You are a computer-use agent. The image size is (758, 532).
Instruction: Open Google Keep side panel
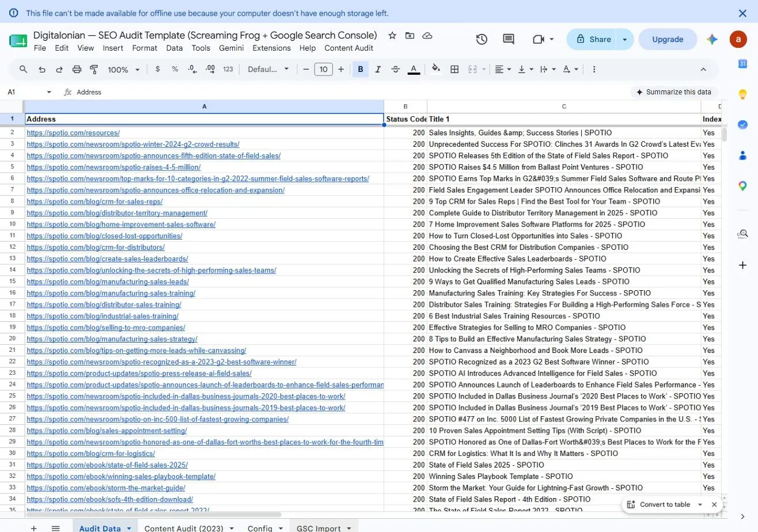pyautogui.click(x=742, y=94)
